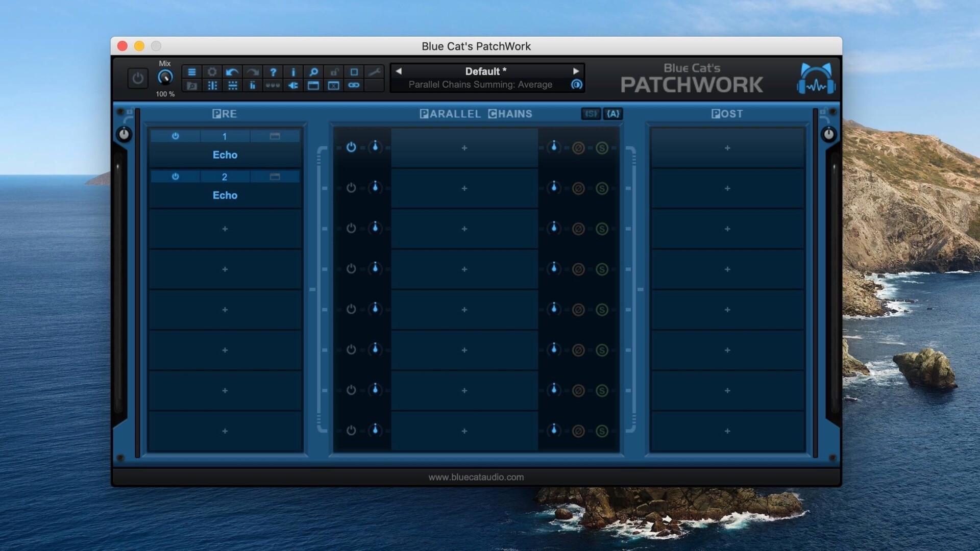
Task: Select the {A} automation mode button
Action: point(613,113)
